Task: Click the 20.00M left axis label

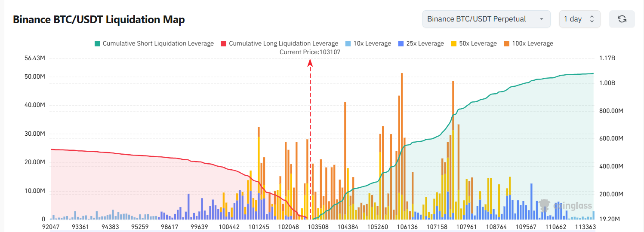Action: 35,162
